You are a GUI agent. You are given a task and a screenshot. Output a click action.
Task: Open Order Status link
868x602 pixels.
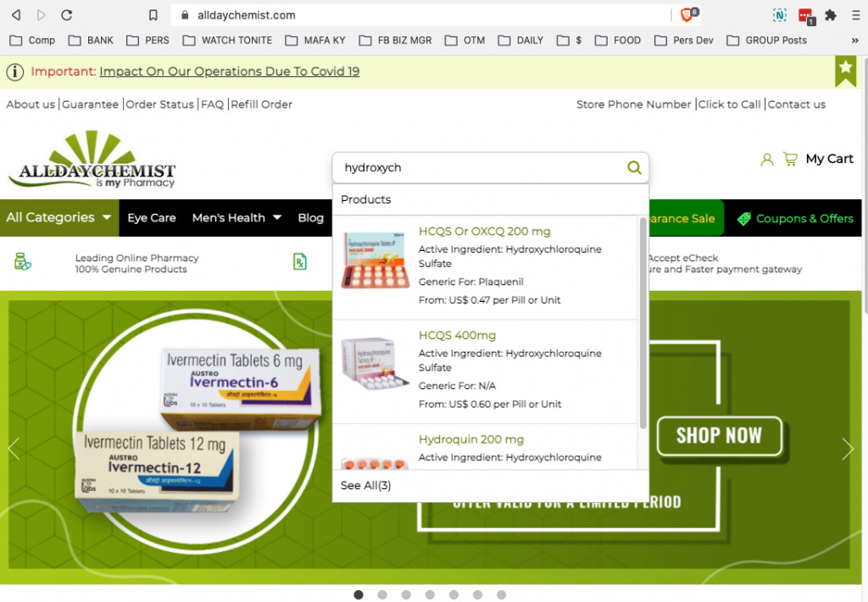point(160,104)
